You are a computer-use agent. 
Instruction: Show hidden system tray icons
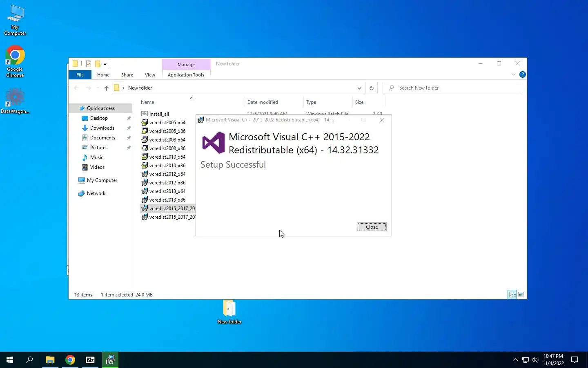pos(515,360)
